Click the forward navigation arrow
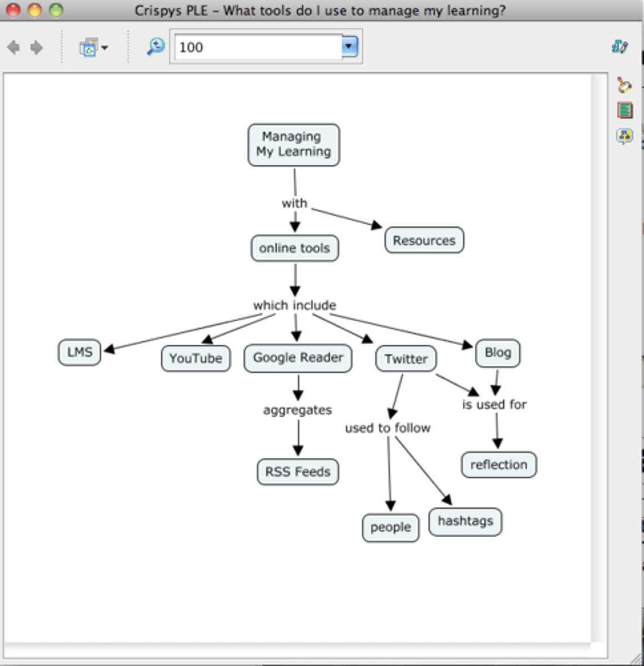Screen dimensions: 644x666 (37, 48)
